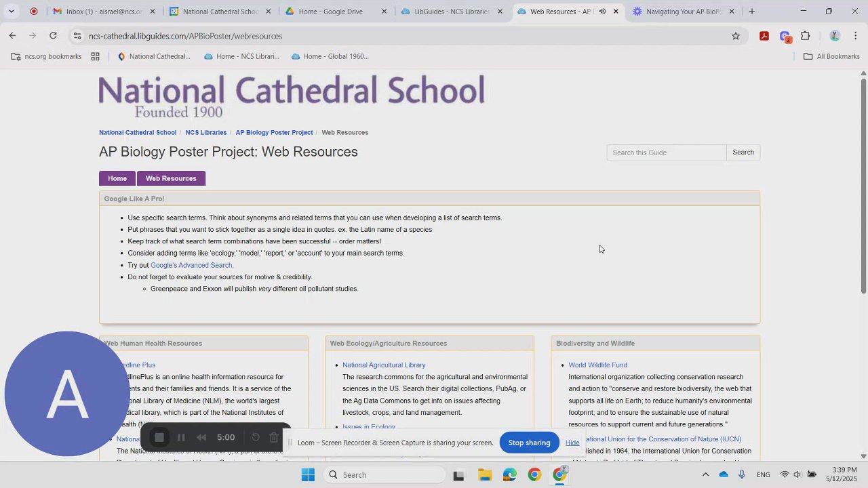This screenshot has width=868, height=488.
Task: Open the Chrome profile avatar
Action: [835, 36]
